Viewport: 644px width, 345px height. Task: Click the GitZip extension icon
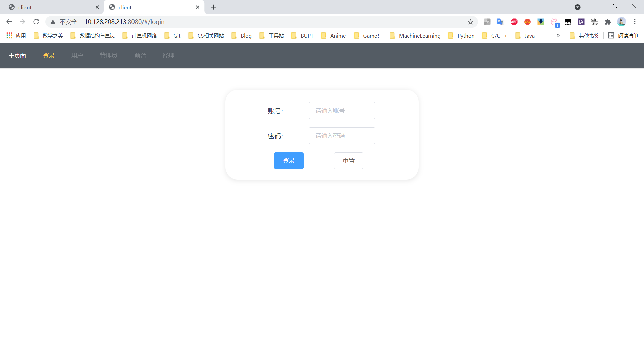point(594,22)
